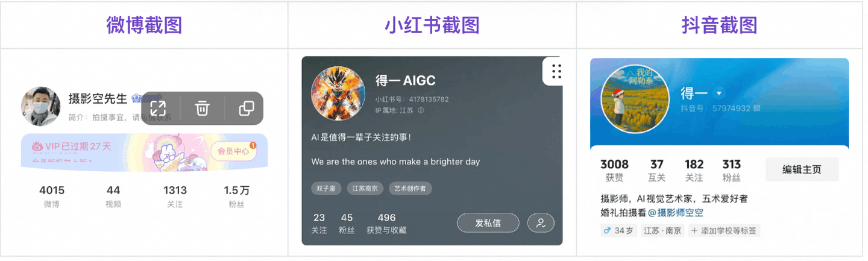Click the 得一 AIGC Goku avatar

[338, 93]
